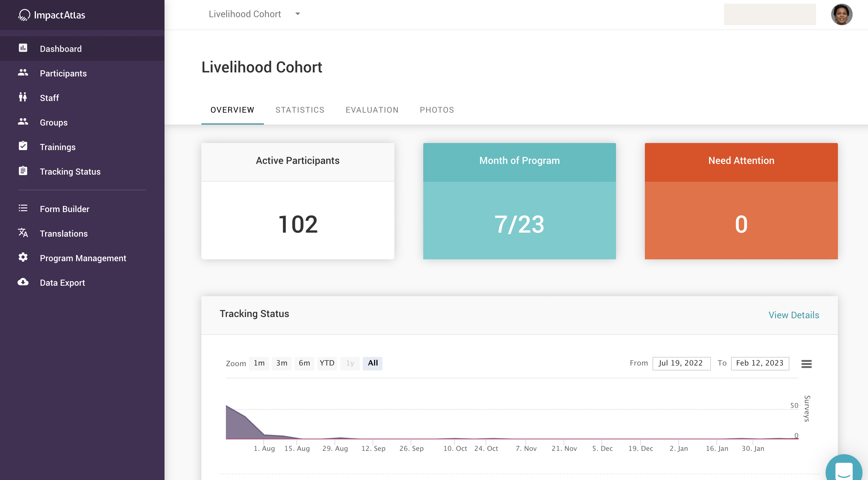The width and height of the screenshot is (868, 480).
Task: Click the Tracking Status clipboard icon
Action: point(23,171)
